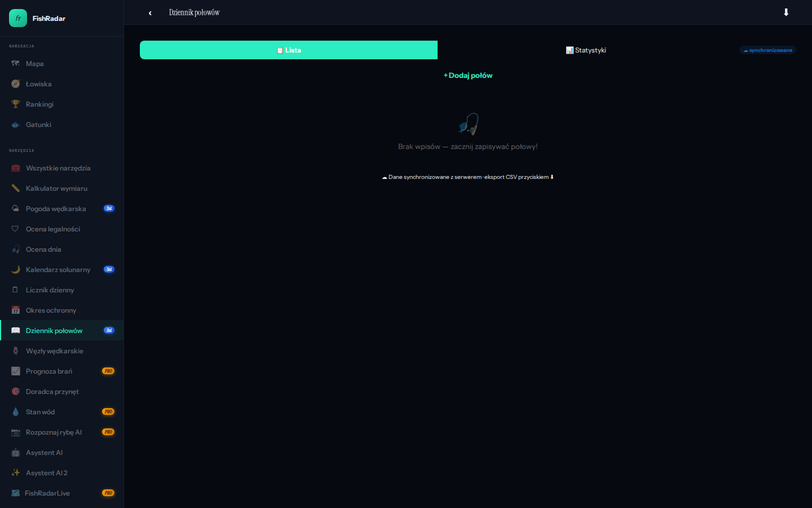Click the PRO badge next to Prognoza brań
This screenshot has height=508, width=812.
(108, 371)
